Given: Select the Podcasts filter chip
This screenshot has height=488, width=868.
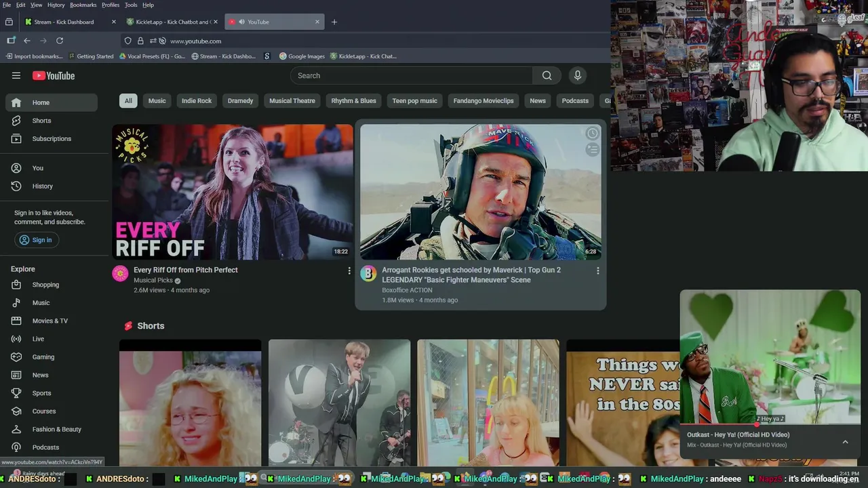Looking at the screenshot, I should coord(575,101).
